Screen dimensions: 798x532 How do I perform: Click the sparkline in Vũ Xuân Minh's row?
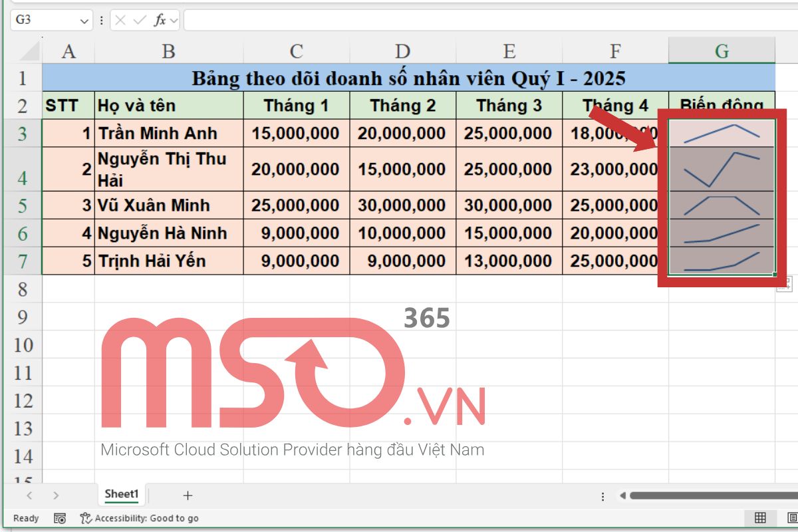722,205
